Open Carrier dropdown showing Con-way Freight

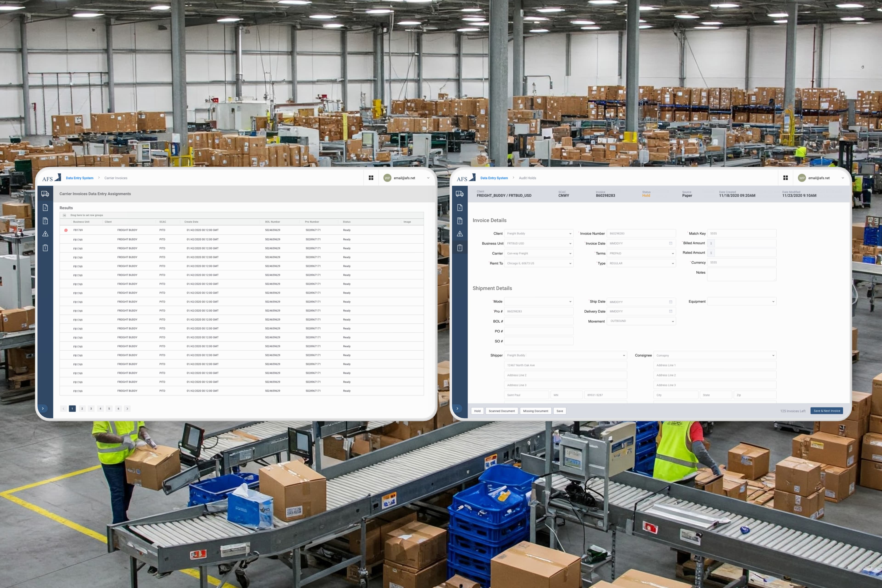click(538, 254)
